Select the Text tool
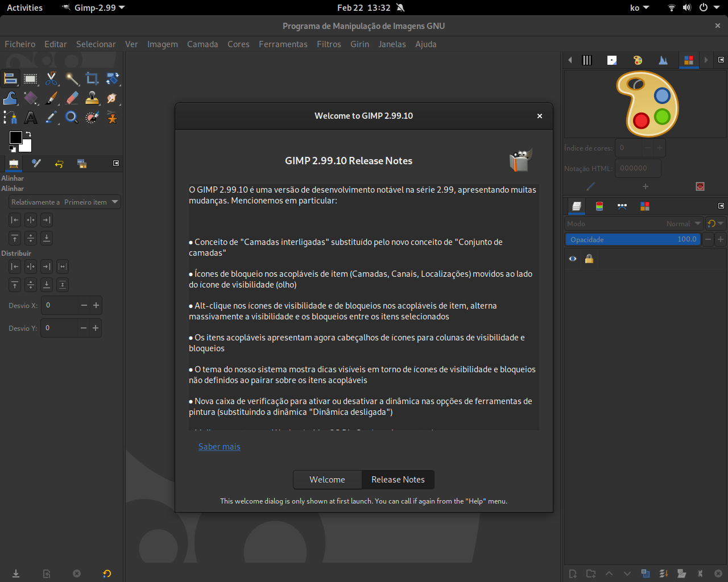728x582 pixels. click(x=31, y=118)
